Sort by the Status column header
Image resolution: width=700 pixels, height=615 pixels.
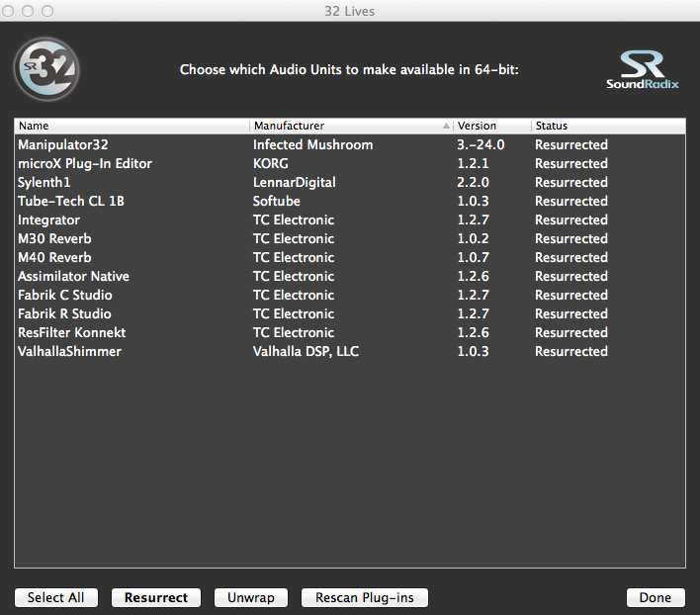(608, 126)
